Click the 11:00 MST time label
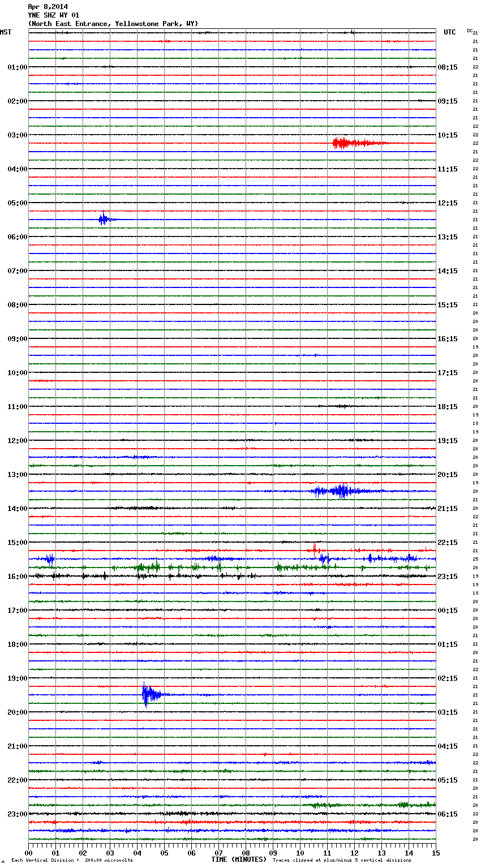 18,407
